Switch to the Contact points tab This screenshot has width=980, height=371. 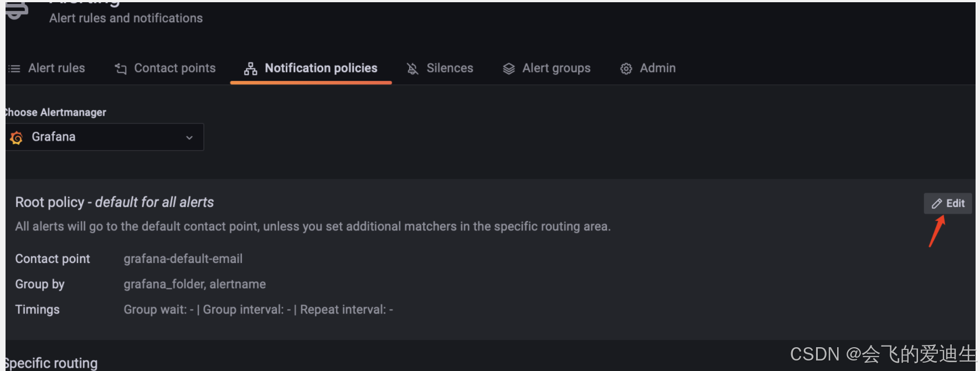(x=165, y=68)
